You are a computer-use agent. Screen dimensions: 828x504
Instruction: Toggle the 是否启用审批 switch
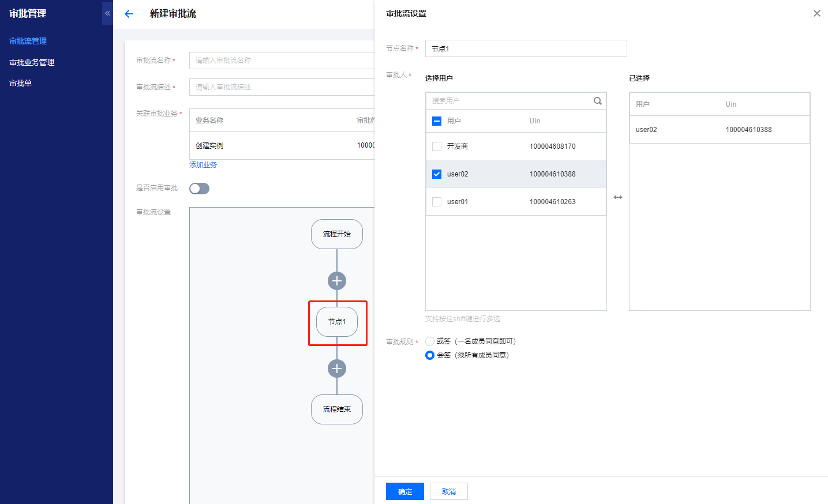coord(199,189)
